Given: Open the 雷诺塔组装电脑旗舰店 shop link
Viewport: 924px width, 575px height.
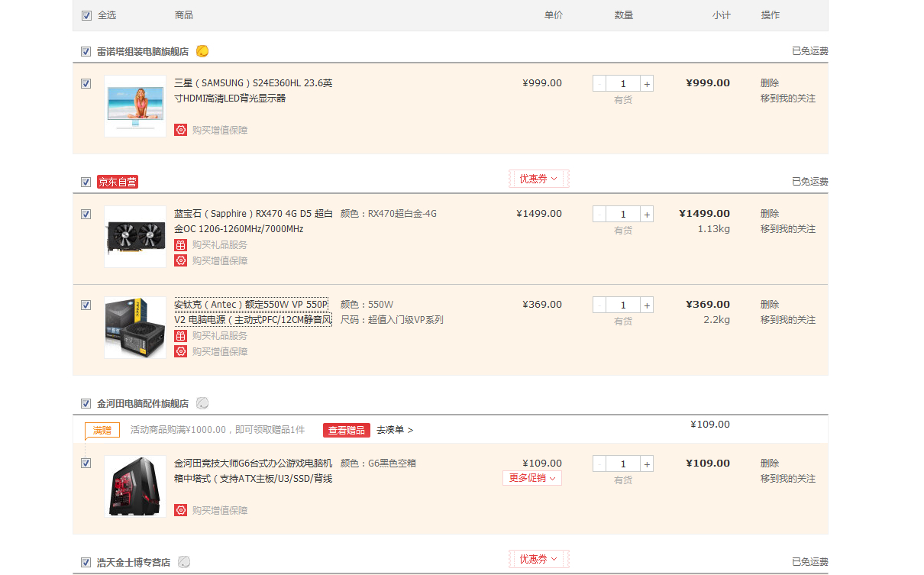Looking at the screenshot, I should click(x=143, y=52).
